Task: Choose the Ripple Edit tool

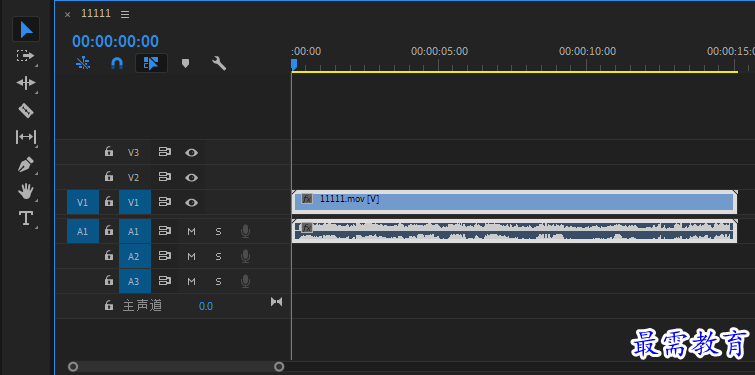Action: (x=26, y=83)
